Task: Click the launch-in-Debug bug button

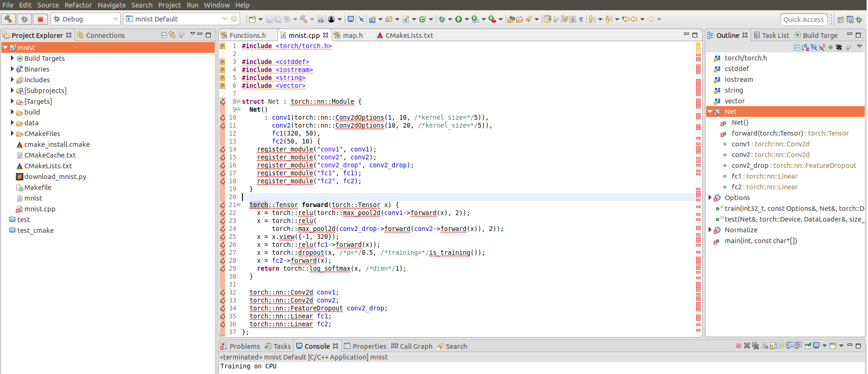Action: [24, 19]
